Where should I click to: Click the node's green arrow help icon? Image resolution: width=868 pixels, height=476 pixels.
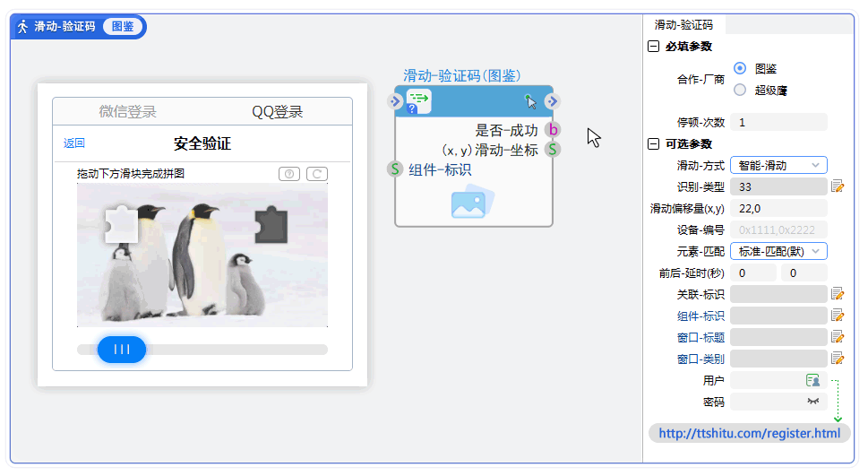tap(418, 101)
